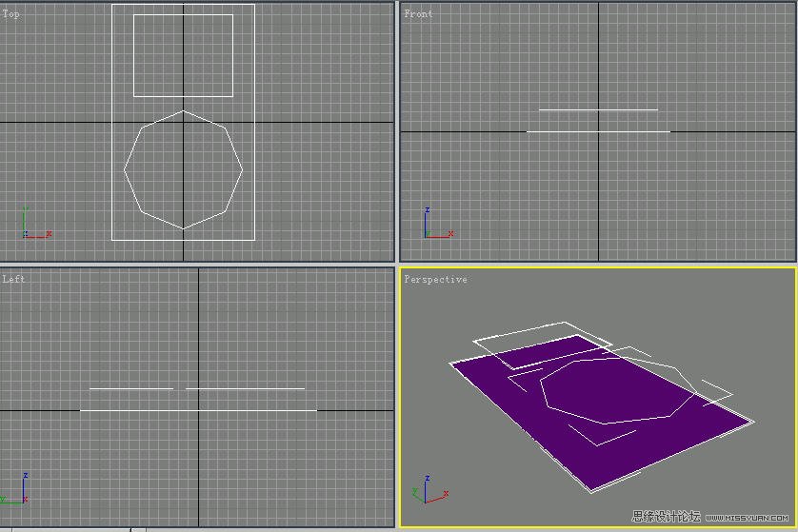Open the Perspective viewport label menu
798x532 pixels.
point(435,279)
